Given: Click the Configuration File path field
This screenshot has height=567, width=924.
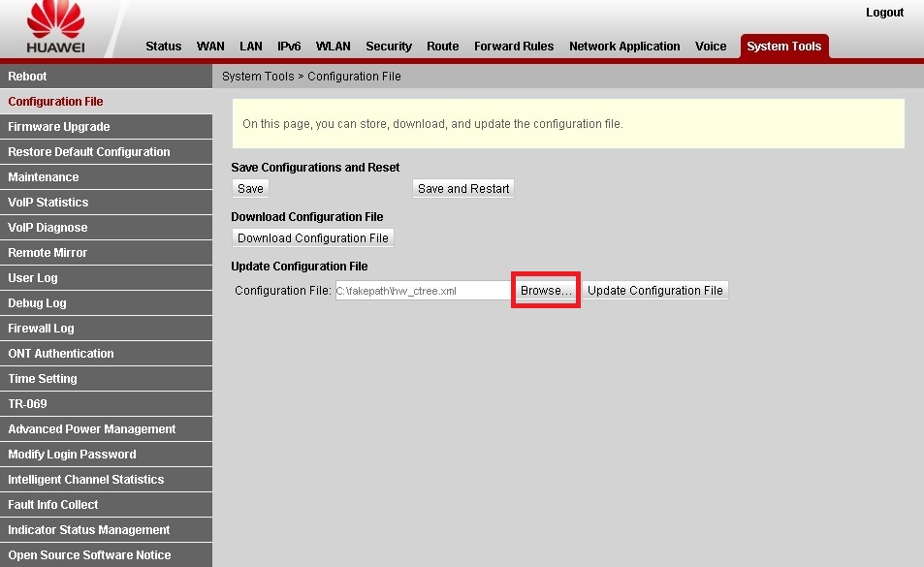Looking at the screenshot, I should (x=422, y=291).
